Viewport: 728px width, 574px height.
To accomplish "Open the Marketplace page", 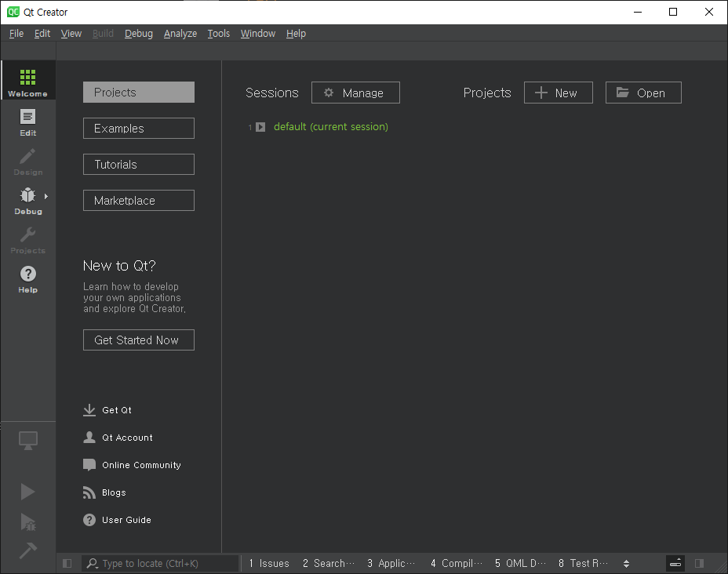I will click(139, 201).
